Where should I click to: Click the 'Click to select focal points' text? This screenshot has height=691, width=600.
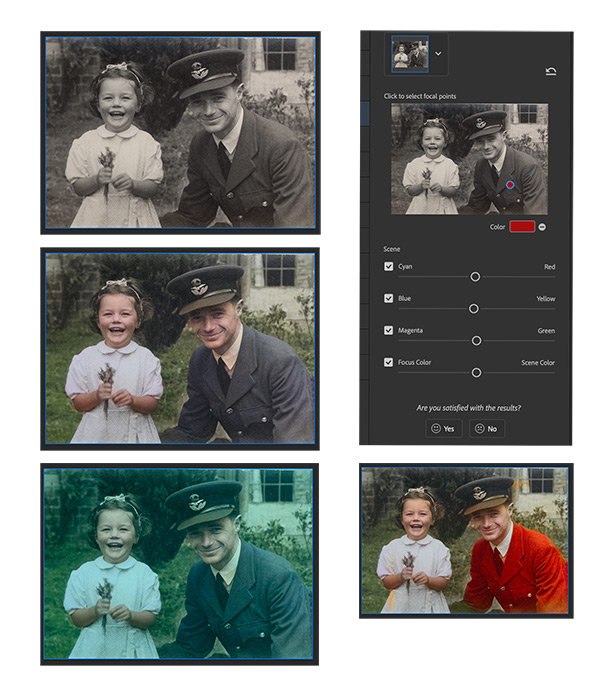coord(420,96)
